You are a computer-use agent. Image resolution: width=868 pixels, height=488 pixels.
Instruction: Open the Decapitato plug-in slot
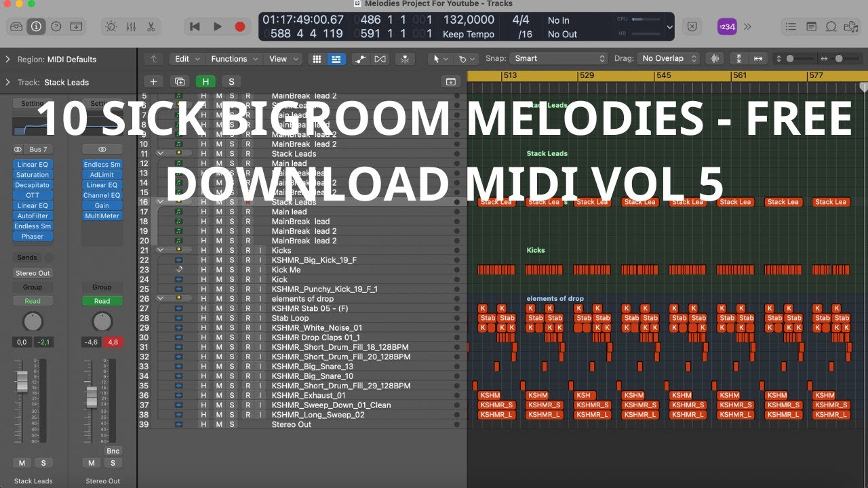[33, 185]
